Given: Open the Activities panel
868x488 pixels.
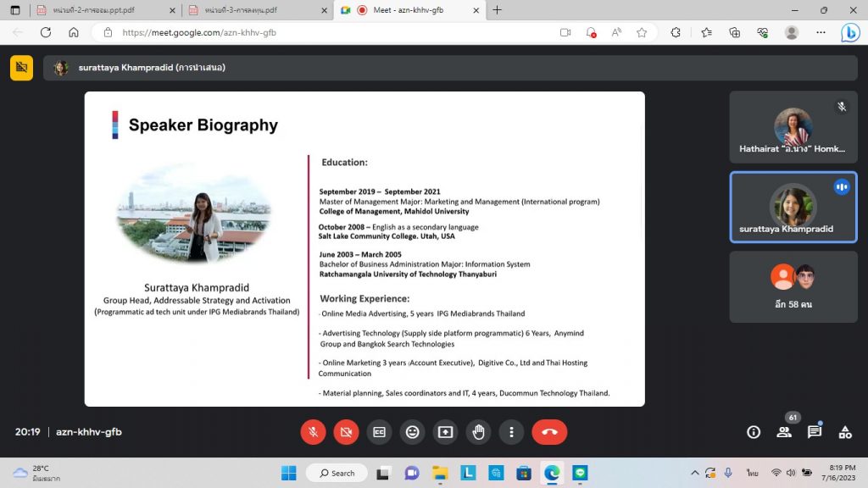Looking at the screenshot, I should point(845,432).
